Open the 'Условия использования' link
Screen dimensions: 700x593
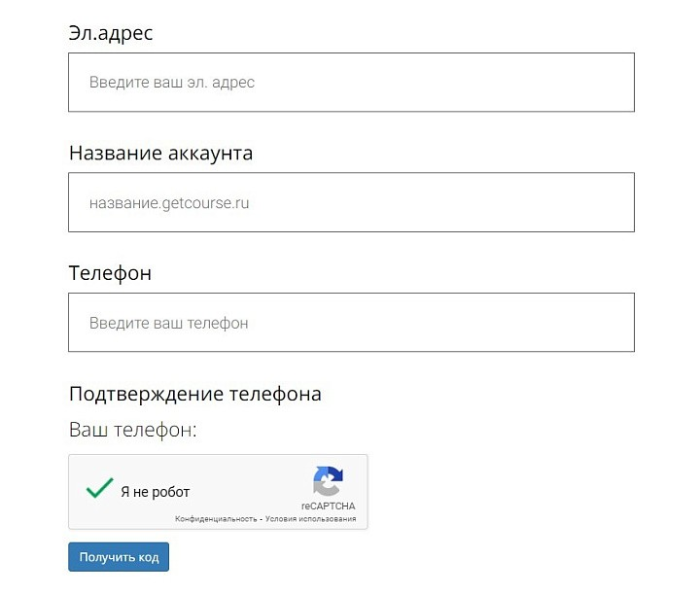(311, 519)
